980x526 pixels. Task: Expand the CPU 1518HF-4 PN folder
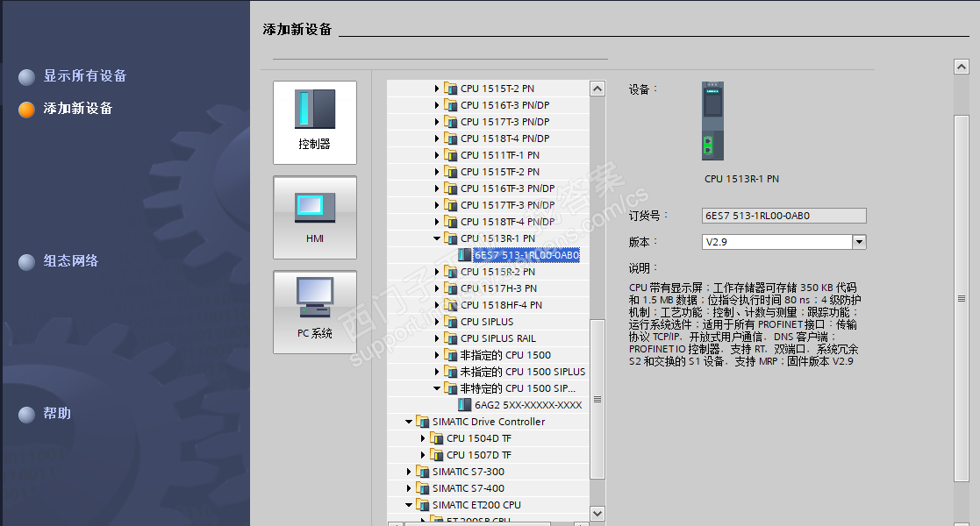point(437,305)
